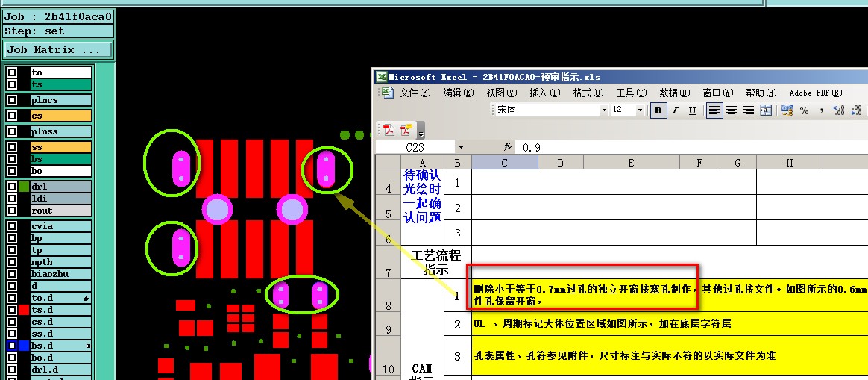Apply Center alignment in Excel toolbar

click(732, 110)
